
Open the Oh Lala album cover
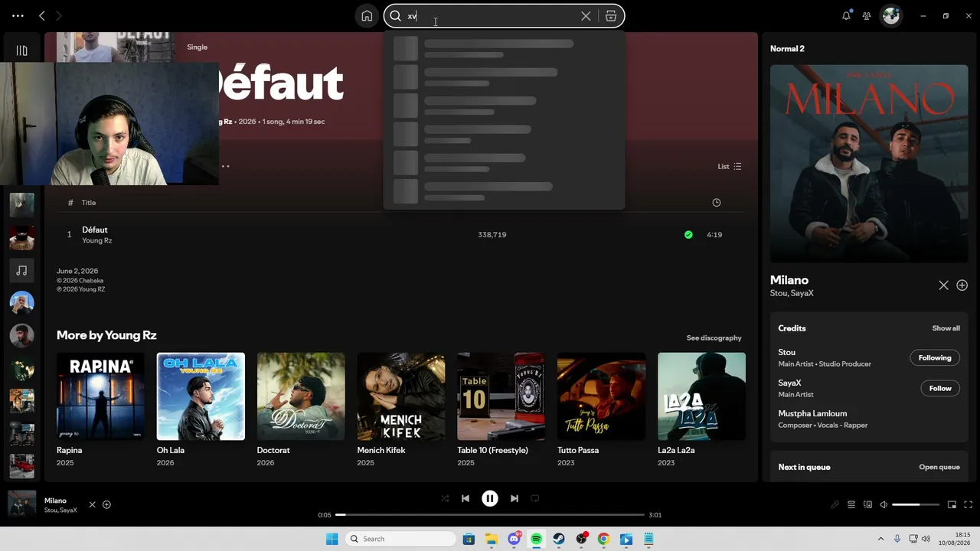(x=201, y=396)
